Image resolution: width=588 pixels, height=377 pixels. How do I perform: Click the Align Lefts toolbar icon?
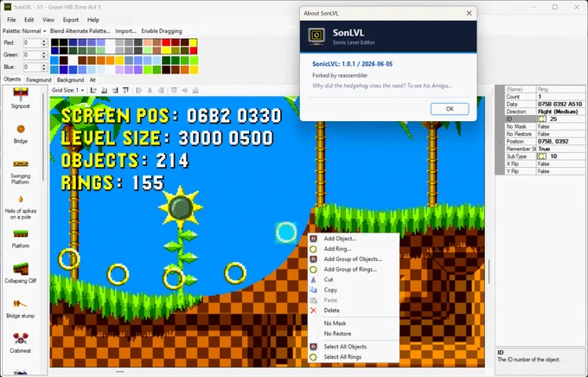coord(93,91)
